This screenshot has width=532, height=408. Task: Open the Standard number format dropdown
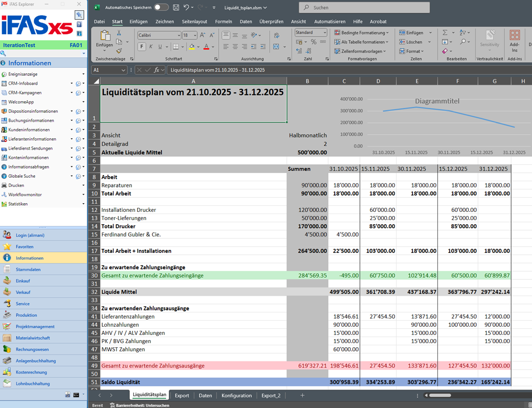pyautogui.click(x=325, y=33)
